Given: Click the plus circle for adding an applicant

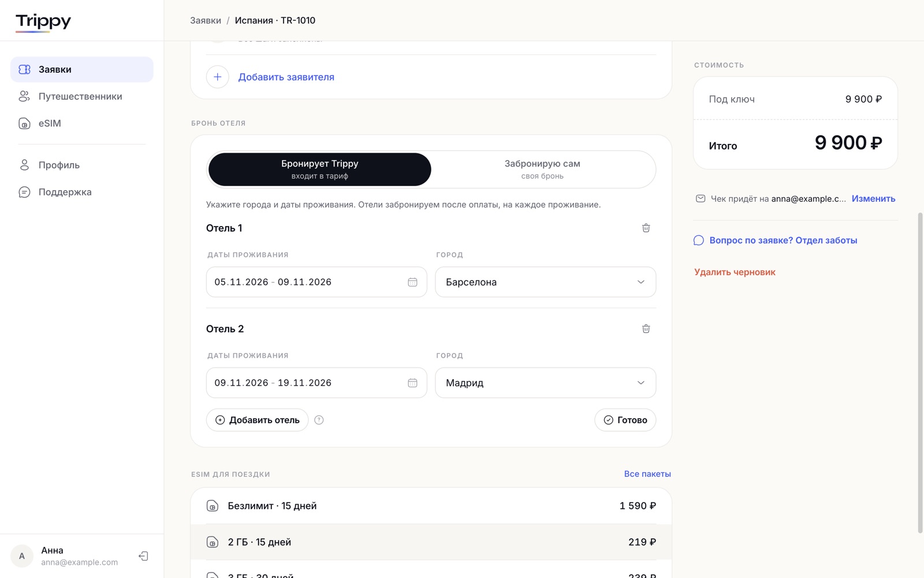Looking at the screenshot, I should (x=218, y=77).
